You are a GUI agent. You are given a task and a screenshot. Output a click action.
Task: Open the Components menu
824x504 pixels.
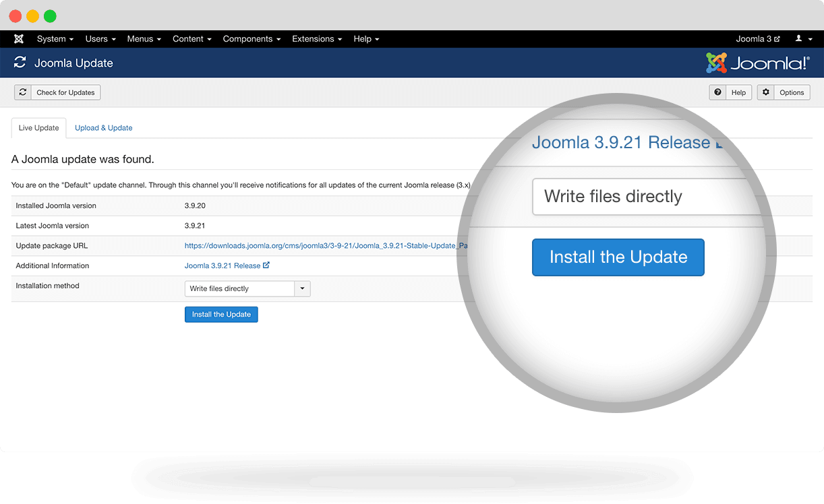click(252, 39)
